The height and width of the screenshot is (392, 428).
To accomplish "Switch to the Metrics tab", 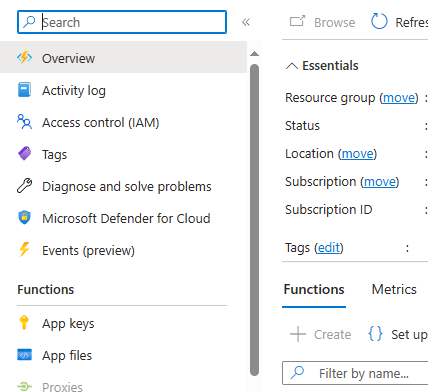I will tap(394, 289).
